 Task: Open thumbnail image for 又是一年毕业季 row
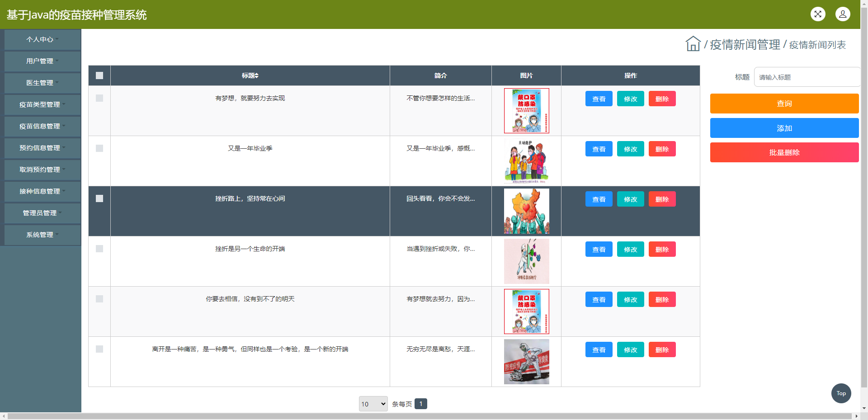click(x=526, y=161)
